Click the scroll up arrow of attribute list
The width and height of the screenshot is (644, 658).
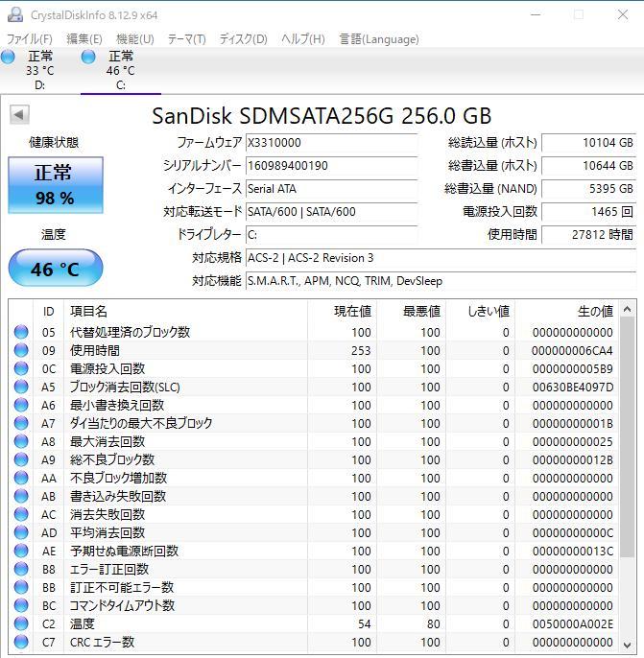628,310
